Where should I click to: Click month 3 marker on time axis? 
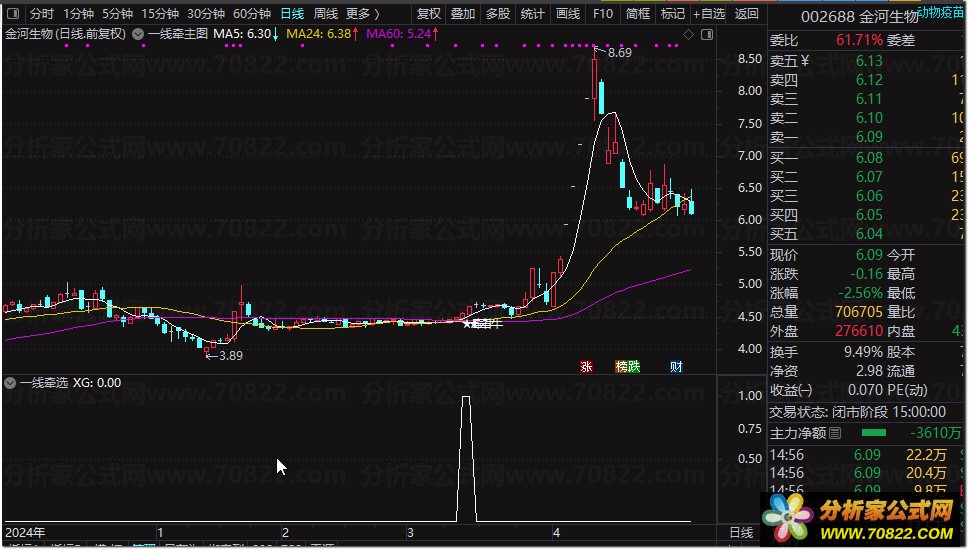(x=410, y=533)
